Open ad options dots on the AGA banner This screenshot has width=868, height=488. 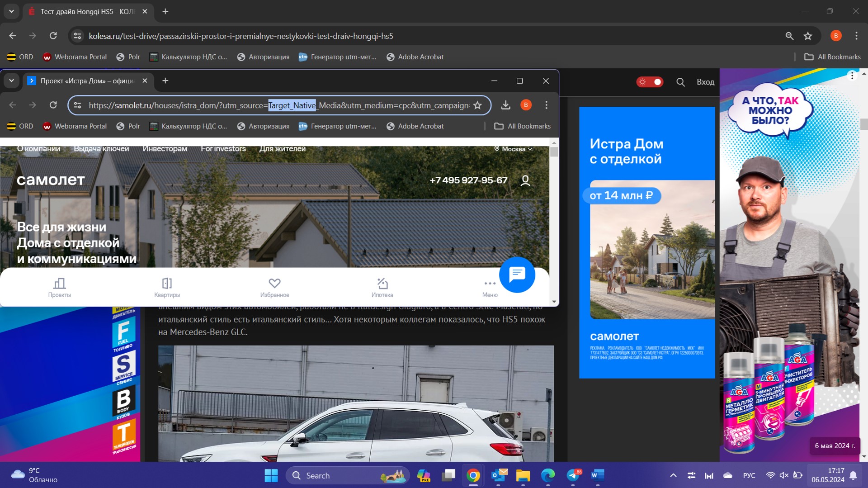click(x=852, y=76)
